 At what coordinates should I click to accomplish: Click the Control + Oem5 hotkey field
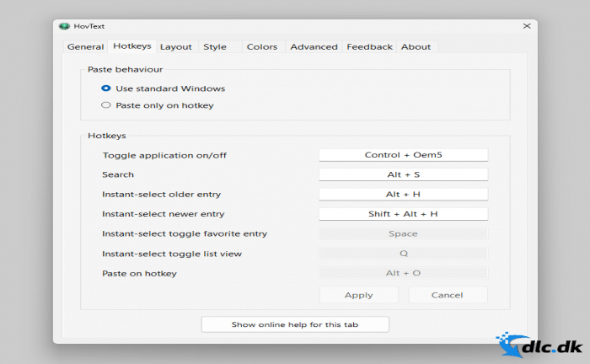[x=404, y=155]
